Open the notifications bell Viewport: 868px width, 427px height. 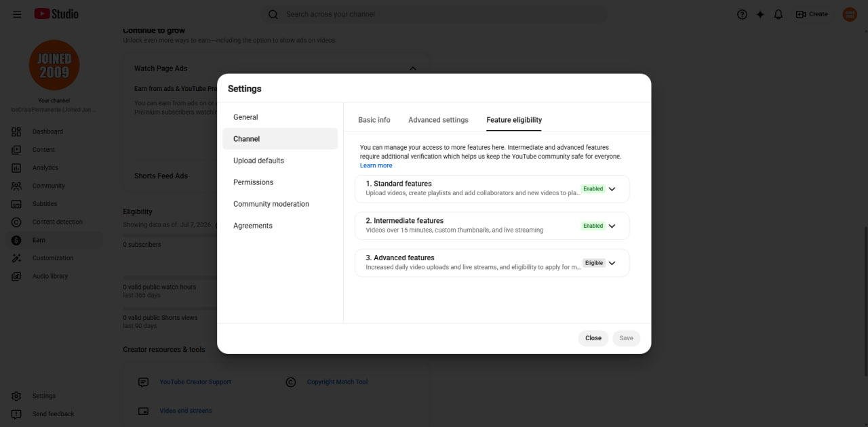778,14
